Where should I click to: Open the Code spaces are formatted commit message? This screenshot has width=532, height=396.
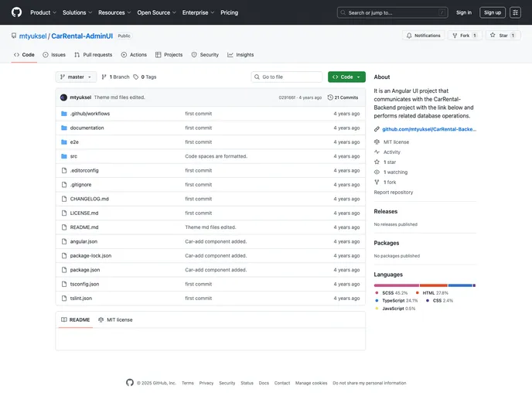coord(217,156)
